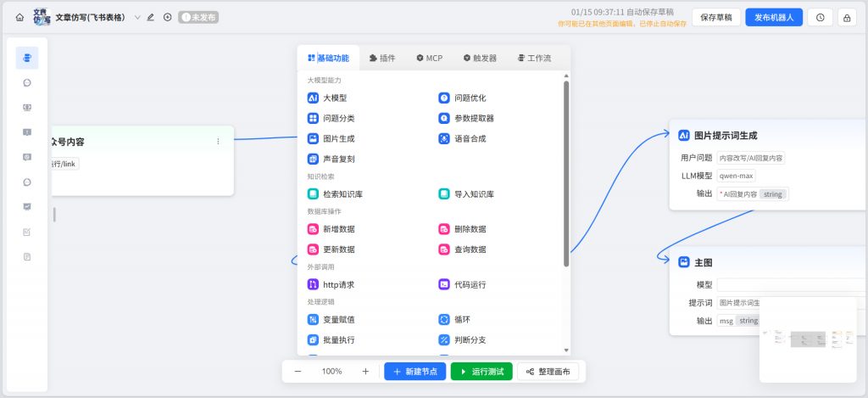Add a 新增数据 node

click(x=331, y=229)
